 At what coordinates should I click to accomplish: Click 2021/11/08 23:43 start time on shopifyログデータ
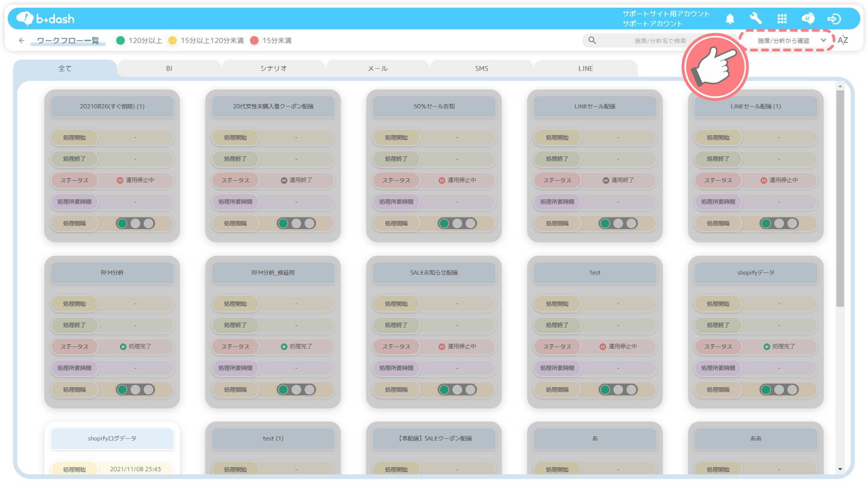pyautogui.click(x=135, y=469)
